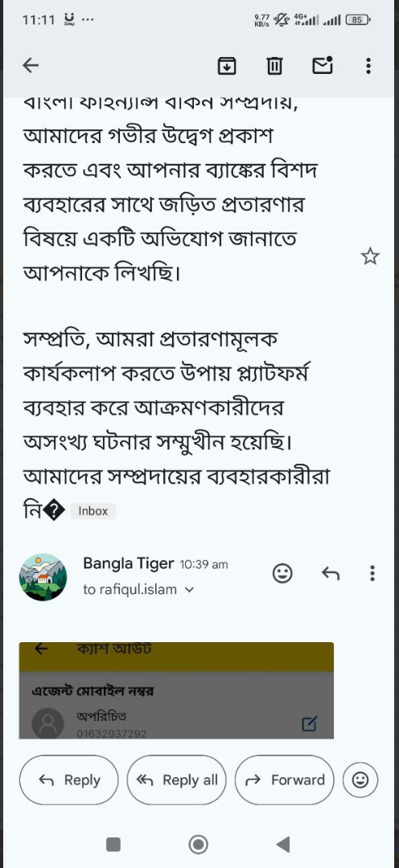Tap the edit icon in attachment
The height and width of the screenshot is (868, 399).
309,723
